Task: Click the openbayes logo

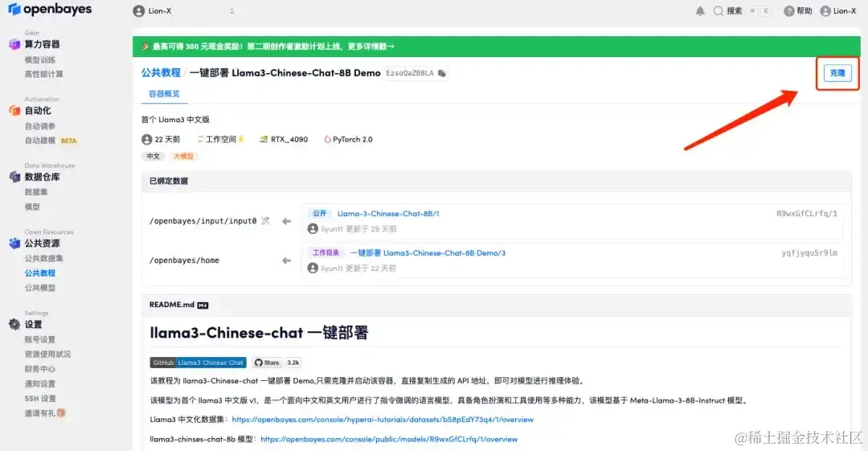Action: tap(50, 9)
